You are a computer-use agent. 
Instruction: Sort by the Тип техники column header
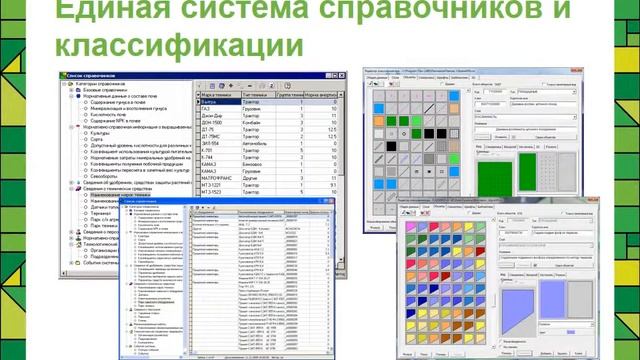[x=258, y=95]
